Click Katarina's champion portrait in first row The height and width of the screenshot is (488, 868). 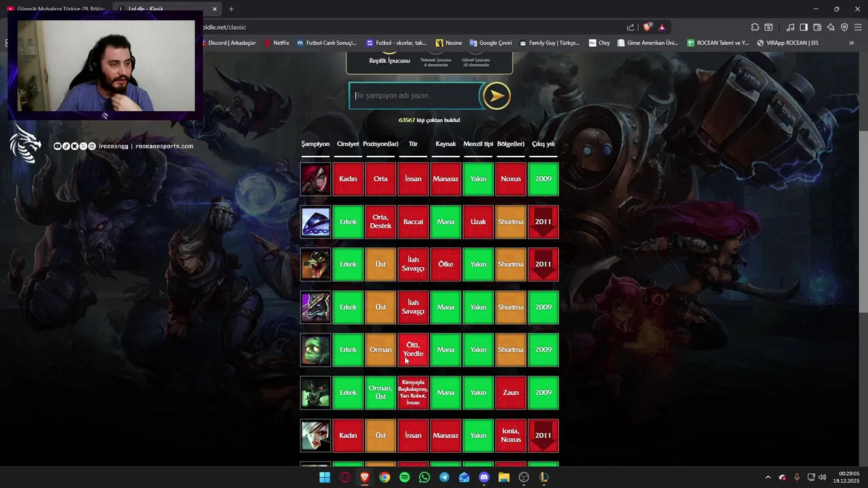[x=315, y=179]
